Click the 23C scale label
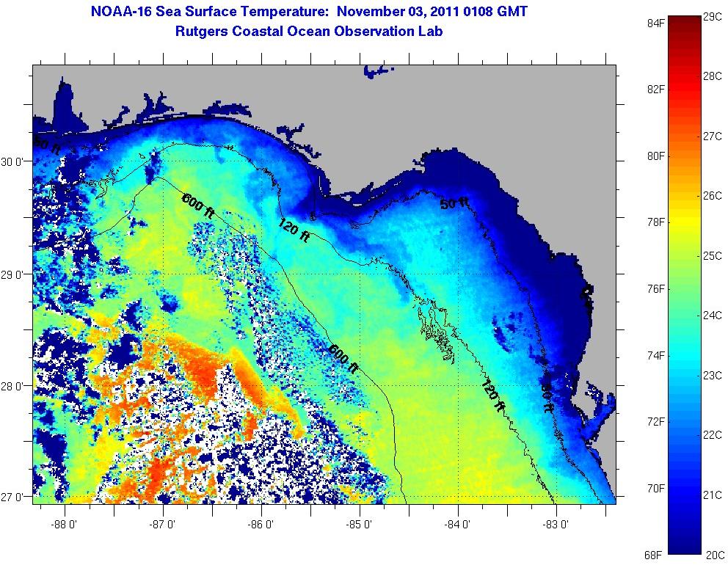This screenshot has height=565, width=728. pyautogui.click(x=713, y=375)
